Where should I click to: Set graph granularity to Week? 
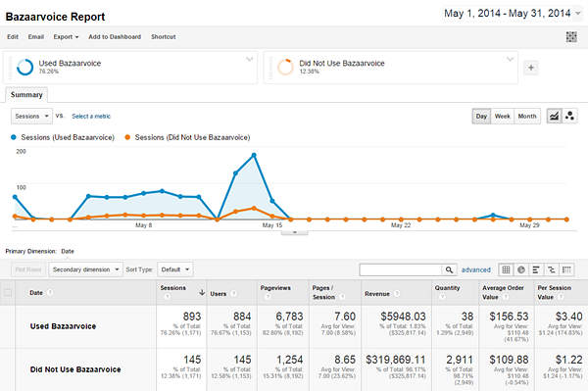click(x=502, y=117)
